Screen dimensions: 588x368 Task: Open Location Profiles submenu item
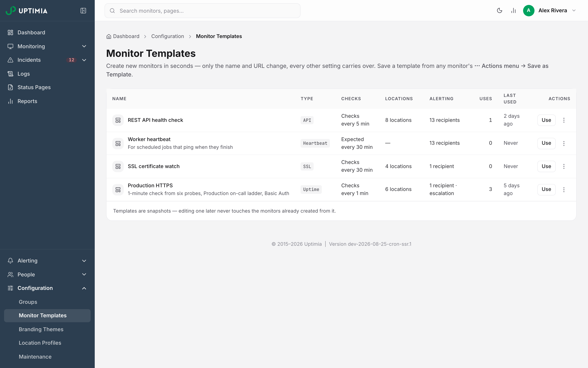click(47, 343)
